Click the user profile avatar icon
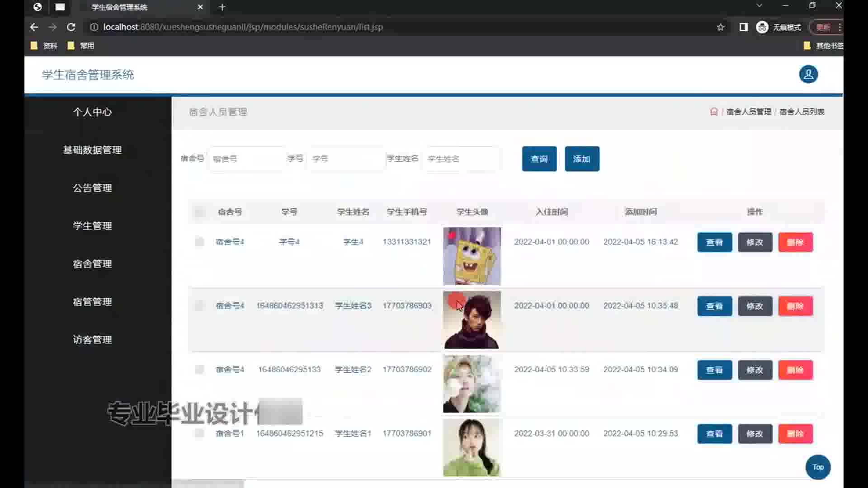Viewport: 868px width, 488px height. tap(808, 75)
